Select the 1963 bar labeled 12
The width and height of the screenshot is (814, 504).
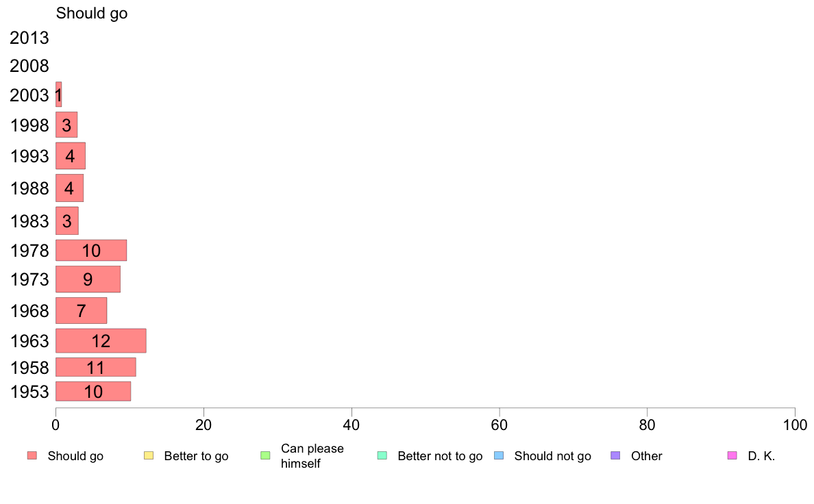pos(101,340)
